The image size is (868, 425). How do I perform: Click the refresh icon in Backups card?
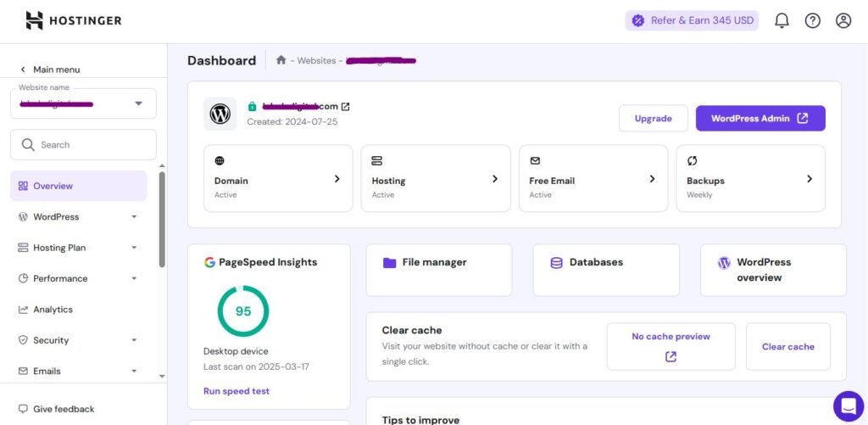(x=692, y=160)
